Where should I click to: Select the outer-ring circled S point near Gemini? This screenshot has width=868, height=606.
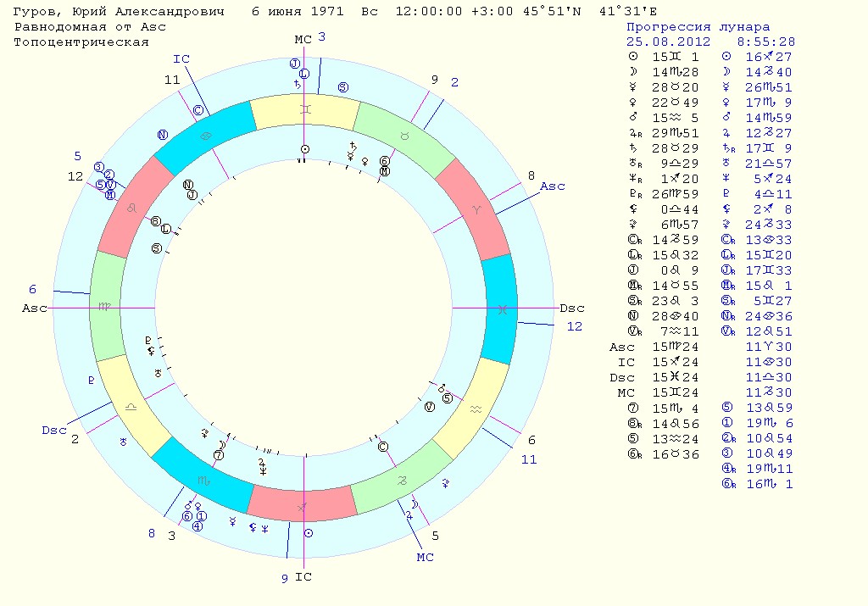tap(343, 87)
